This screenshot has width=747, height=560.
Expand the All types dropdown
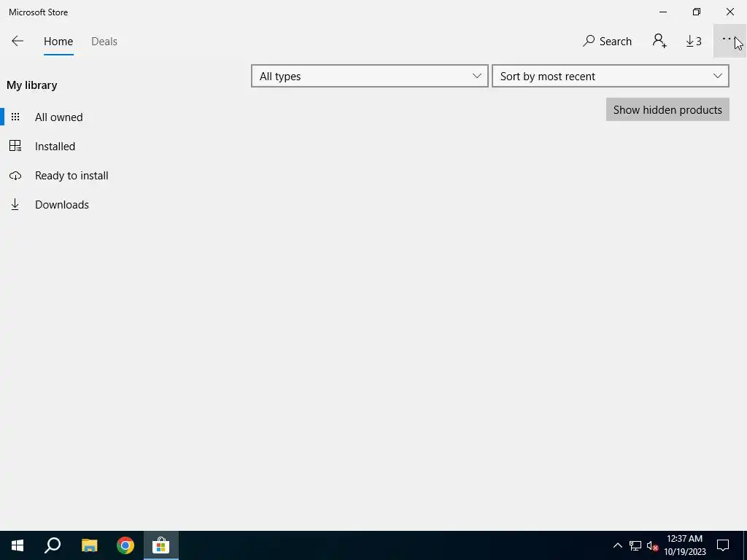pyautogui.click(x=370, y=76)
